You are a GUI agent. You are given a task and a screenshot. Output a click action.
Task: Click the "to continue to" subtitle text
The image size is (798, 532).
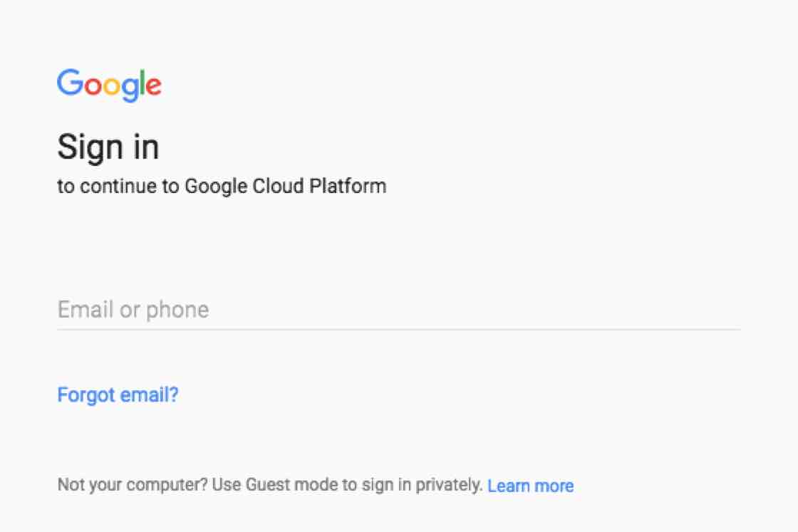[x=118, y=187]
